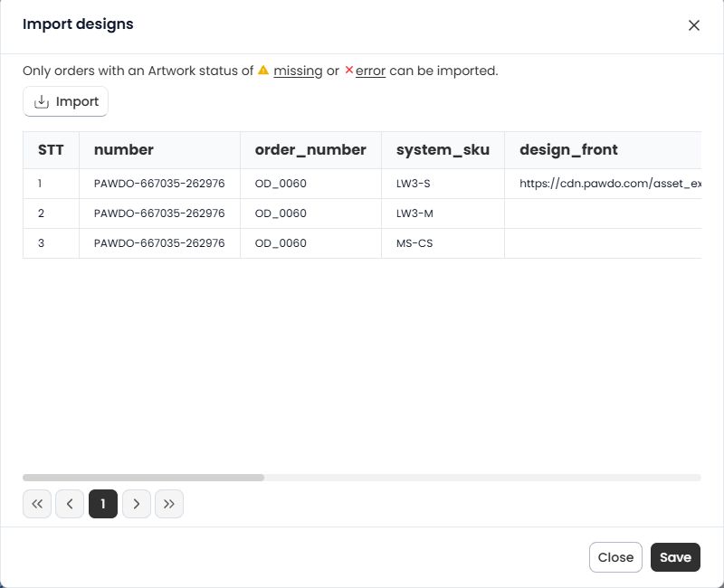
Task: Close the Import designs dialog with X
Action: click(694, 25)
